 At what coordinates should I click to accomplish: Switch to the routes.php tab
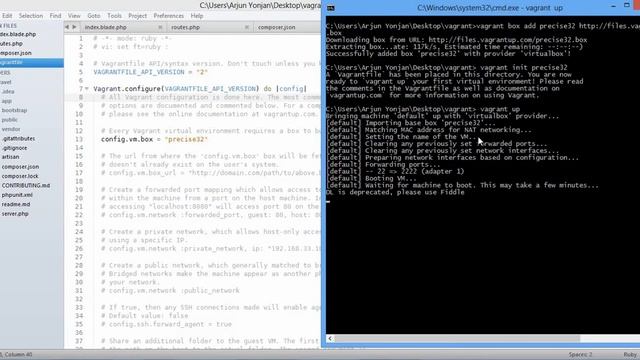coord(185,27)
